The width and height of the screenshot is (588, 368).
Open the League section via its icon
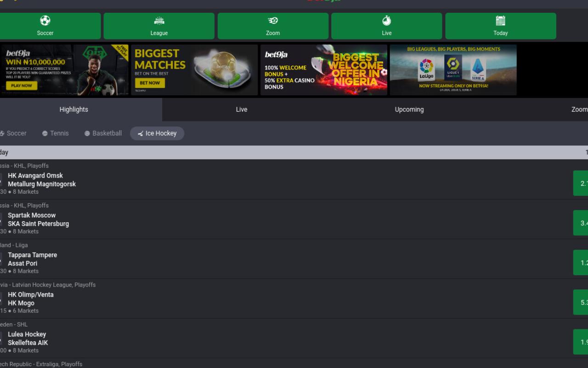pos(159,21)
